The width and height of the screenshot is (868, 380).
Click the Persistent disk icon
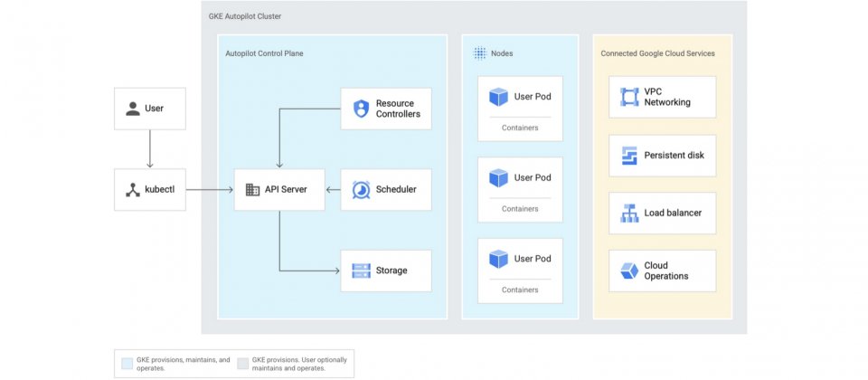629,156
